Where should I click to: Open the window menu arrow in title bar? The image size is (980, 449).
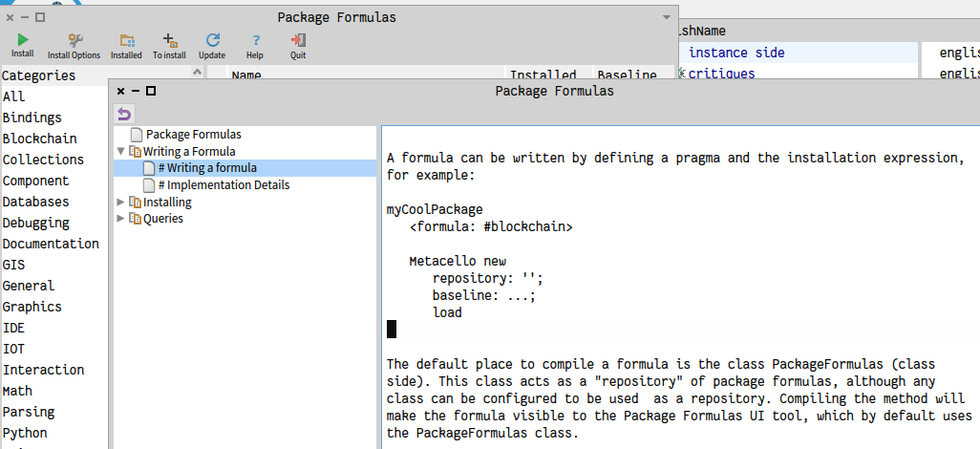(666, 17)
